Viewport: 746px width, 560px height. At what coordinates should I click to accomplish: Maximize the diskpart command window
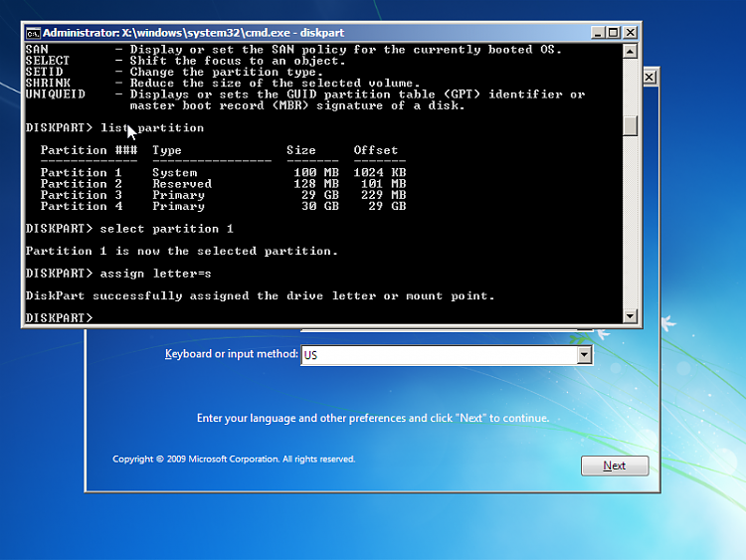614,33
